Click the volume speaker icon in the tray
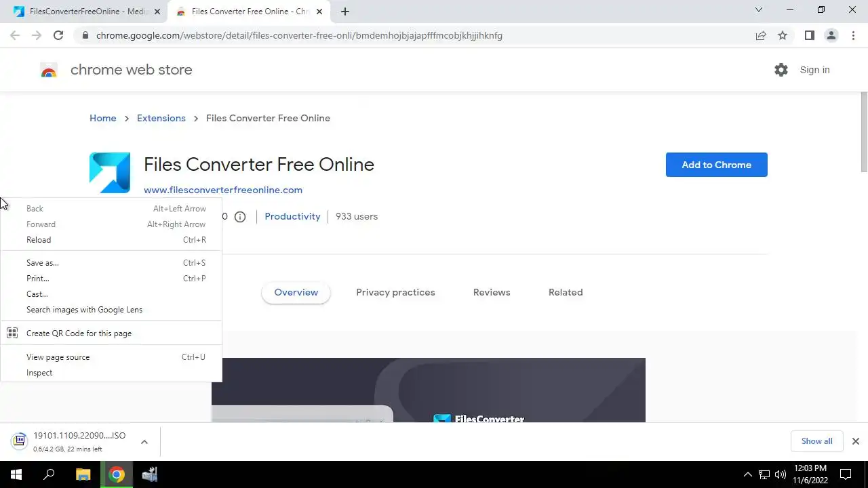 click(x=781, y=474)
